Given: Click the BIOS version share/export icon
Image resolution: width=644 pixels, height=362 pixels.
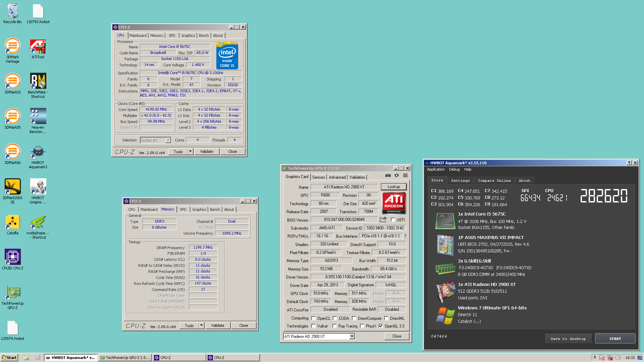Looking at the screenshot, I should (383, 220).
